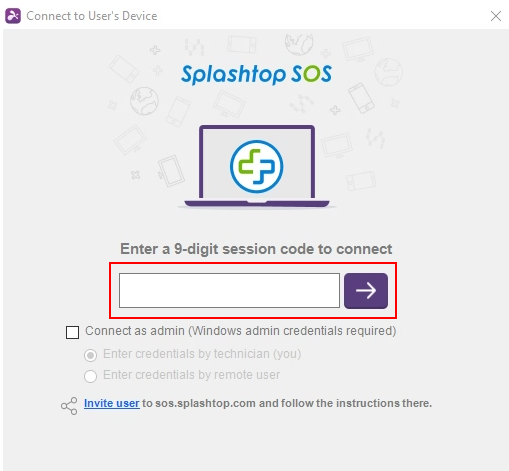Click the sos.splashtop.com instruction text
This screenshot has height=471, width=509.
[x=287, y=403]
